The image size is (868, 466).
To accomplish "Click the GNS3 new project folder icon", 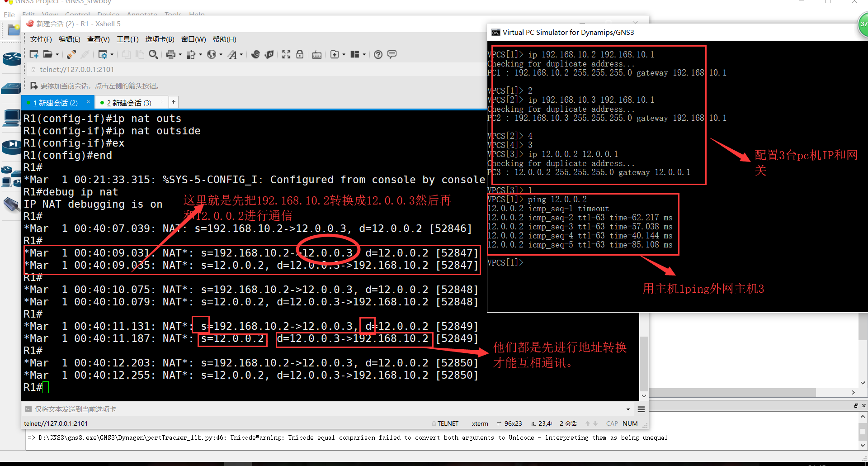I will pyautogui.click(x=14, y=30).
